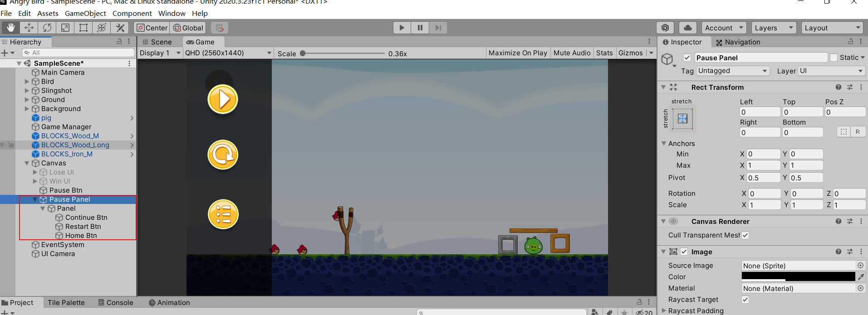The width and height of the screenshot is (868, 315).
Task: Toggle Raycast Target checkbox
Action: pyautogui.click(x=745, y=300)
